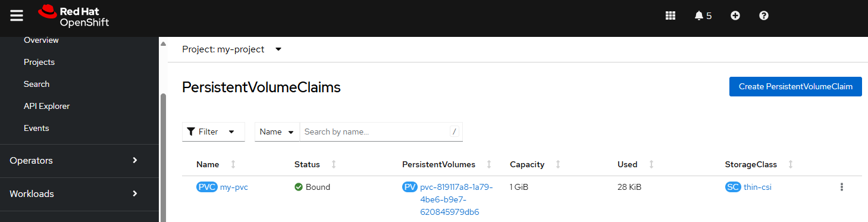This screenshot has height=222, width=868.
Task: Open the Name search type dropdown
Action: pos(277,132)
